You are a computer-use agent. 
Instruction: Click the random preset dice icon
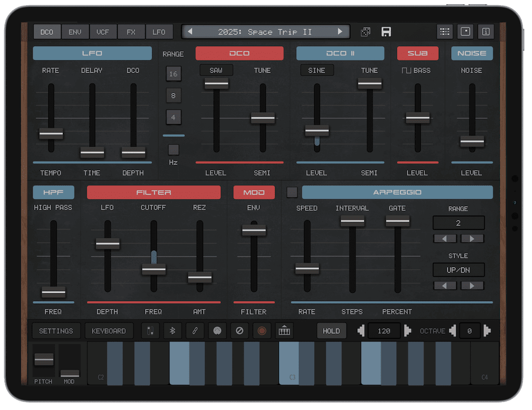(x=365, y=32)
